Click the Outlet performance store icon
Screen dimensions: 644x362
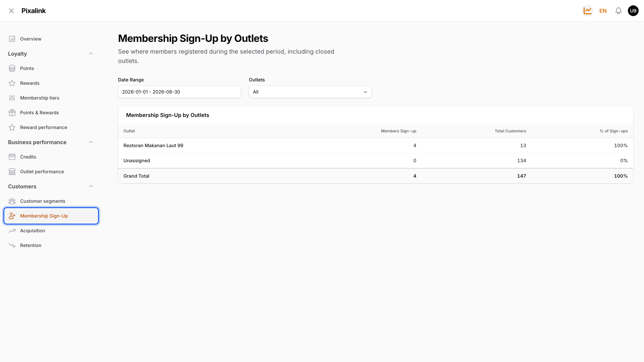pos(12,172)
